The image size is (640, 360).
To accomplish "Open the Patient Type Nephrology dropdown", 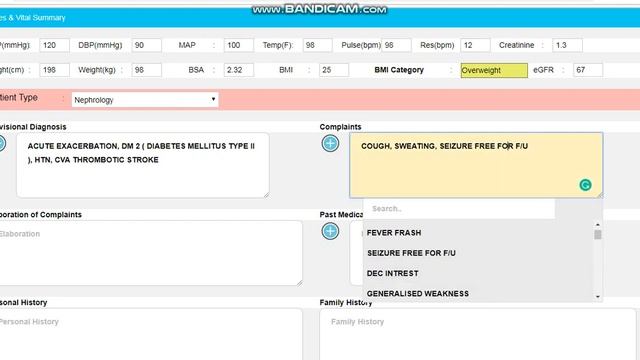I will (145, 100).
